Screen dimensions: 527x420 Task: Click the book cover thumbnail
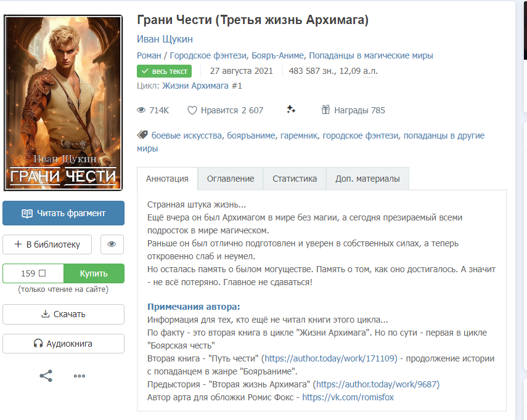[x=63, y=103]
